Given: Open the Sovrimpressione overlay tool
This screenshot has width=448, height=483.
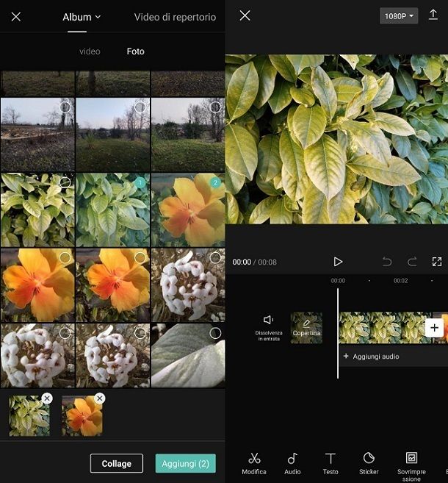Looking at the screenshot, I should click(x=411, y=463).
